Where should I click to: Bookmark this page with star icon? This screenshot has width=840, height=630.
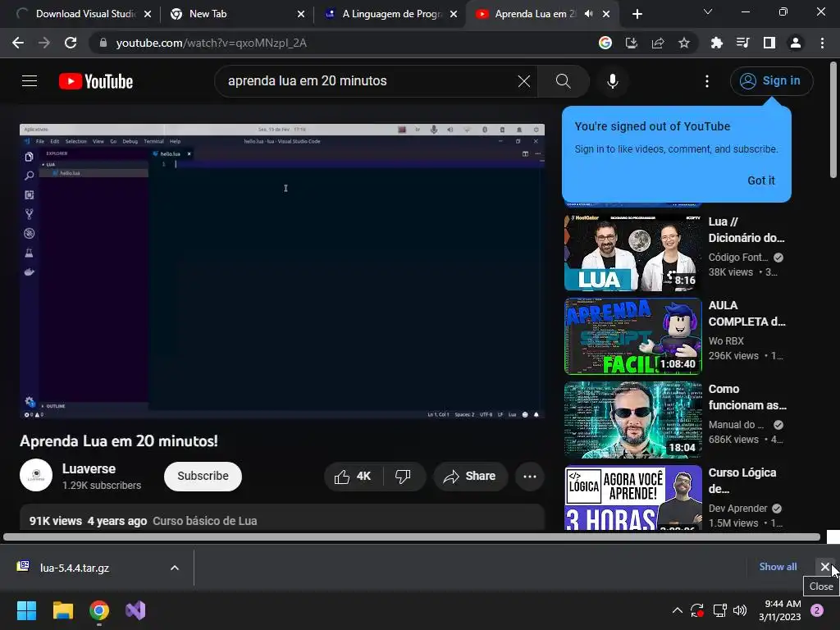[683, 43]
